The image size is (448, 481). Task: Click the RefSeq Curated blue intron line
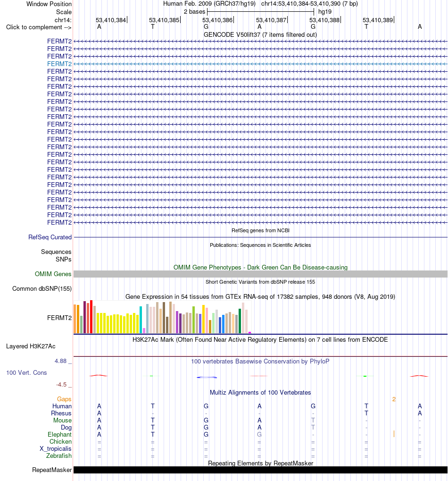260,237
